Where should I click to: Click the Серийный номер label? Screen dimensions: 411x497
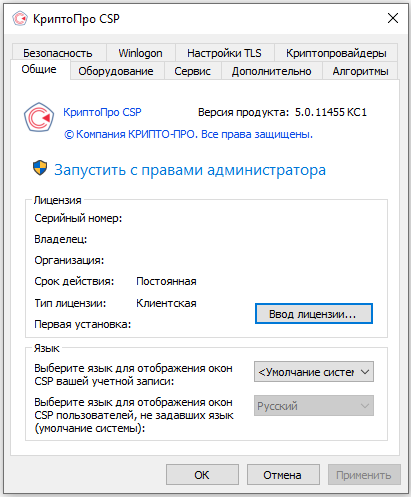coord(78,218)
